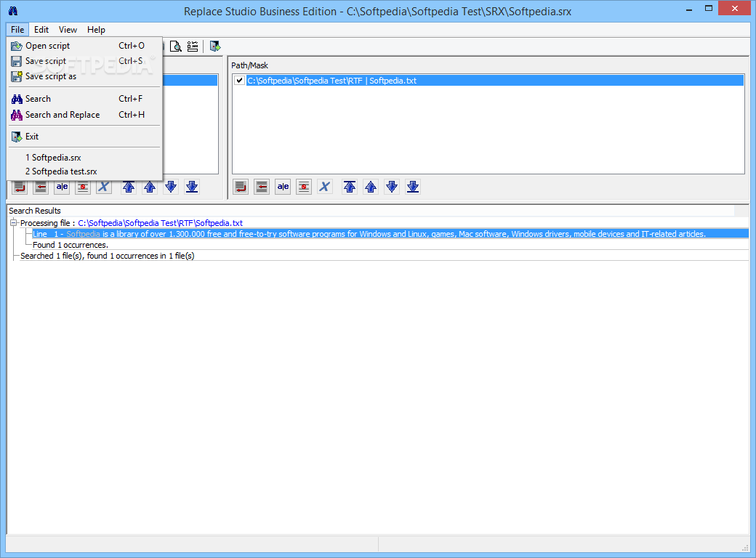
Task: Click the binoculars app icon in title bar
Action: (13, 11)
